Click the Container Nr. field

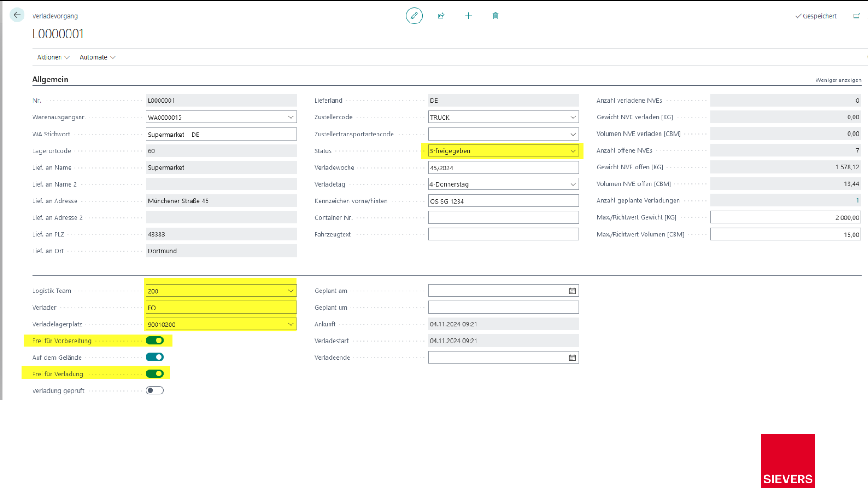(x=503, y=218)
